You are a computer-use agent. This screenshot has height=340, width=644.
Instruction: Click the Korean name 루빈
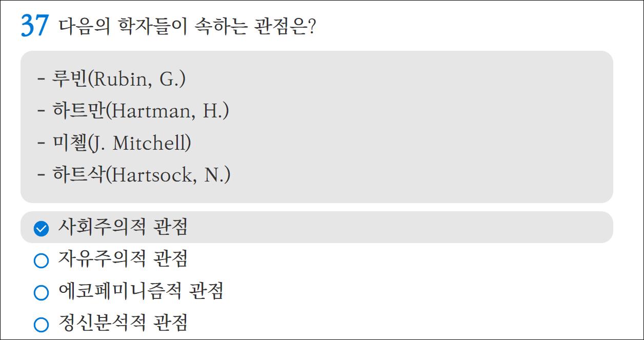pos(70,79)
